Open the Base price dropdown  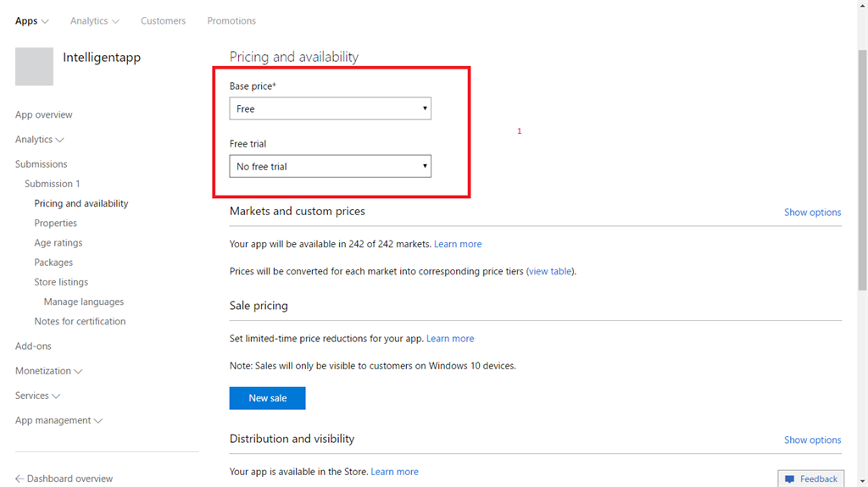tap(330, 108)
